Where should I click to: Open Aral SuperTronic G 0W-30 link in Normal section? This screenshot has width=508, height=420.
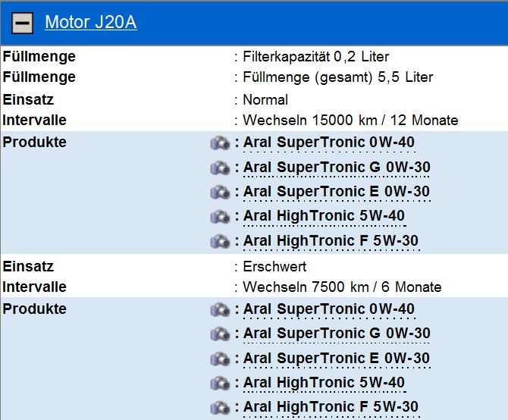click(336, 168)
